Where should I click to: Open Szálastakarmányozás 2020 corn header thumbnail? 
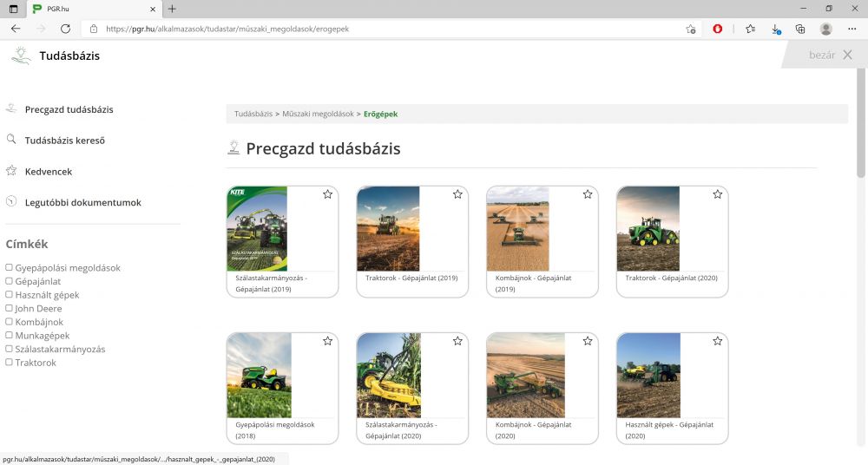coord(389,376)
